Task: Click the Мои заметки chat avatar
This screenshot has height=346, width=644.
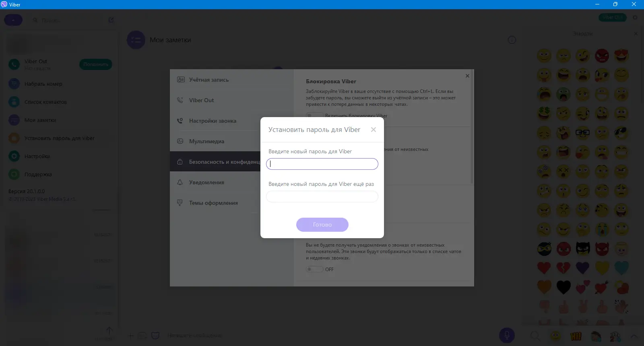Action: pos(136,40)
